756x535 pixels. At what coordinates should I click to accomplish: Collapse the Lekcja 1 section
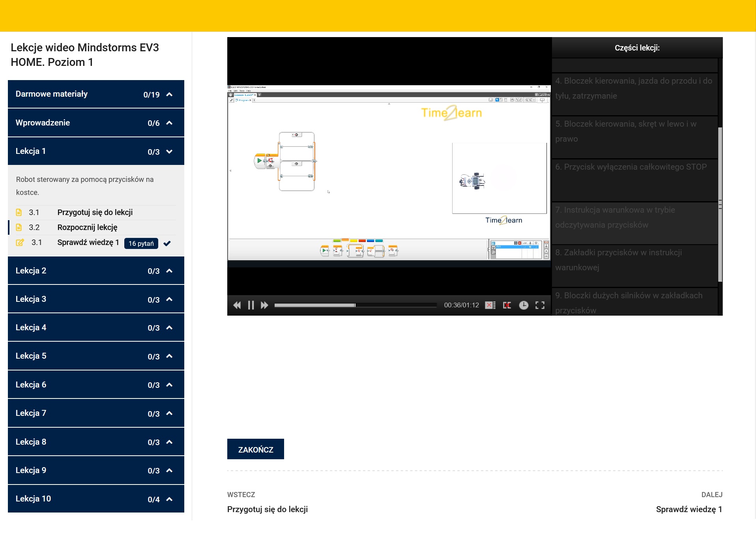coord(96,151)
